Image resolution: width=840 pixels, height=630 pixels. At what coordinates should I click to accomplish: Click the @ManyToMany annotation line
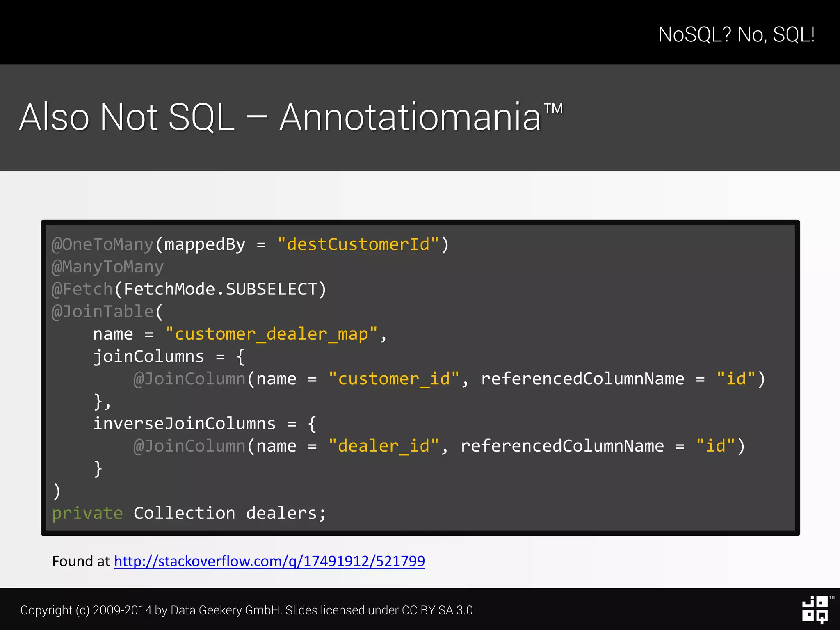point(107,267)
